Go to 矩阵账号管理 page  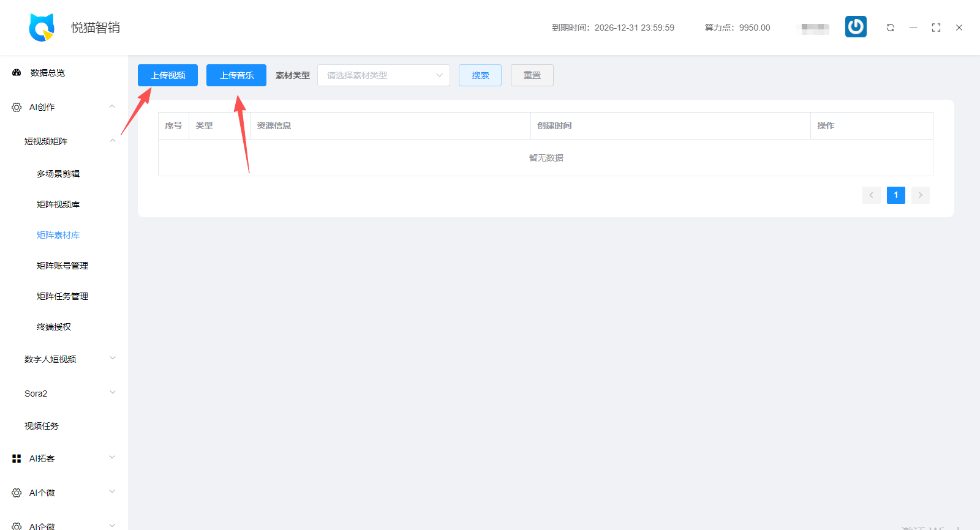pos(62,266)
